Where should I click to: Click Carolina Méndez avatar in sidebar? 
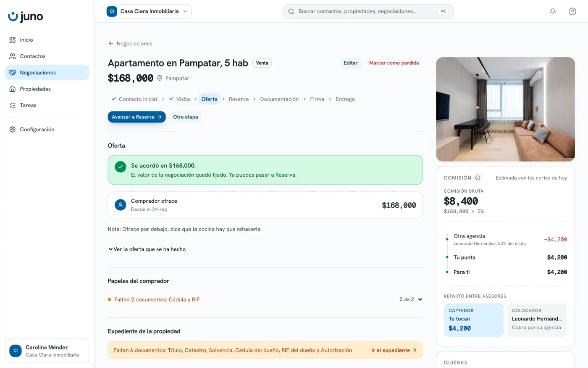[16, 351]
